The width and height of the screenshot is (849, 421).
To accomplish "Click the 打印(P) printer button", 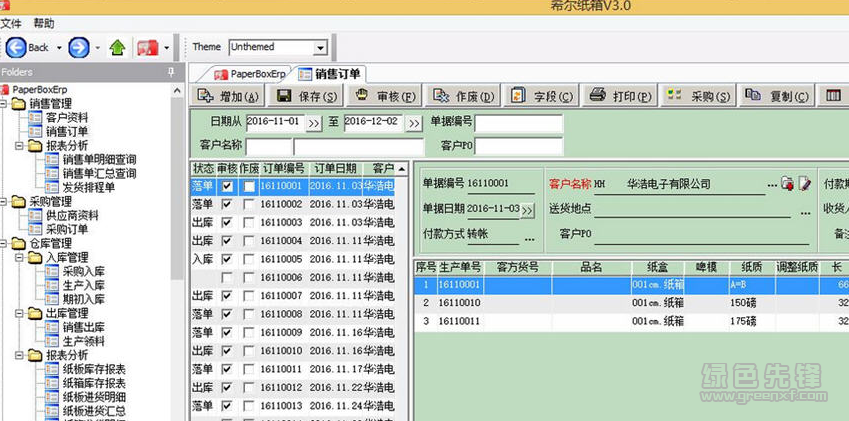I will click(621, 96).
